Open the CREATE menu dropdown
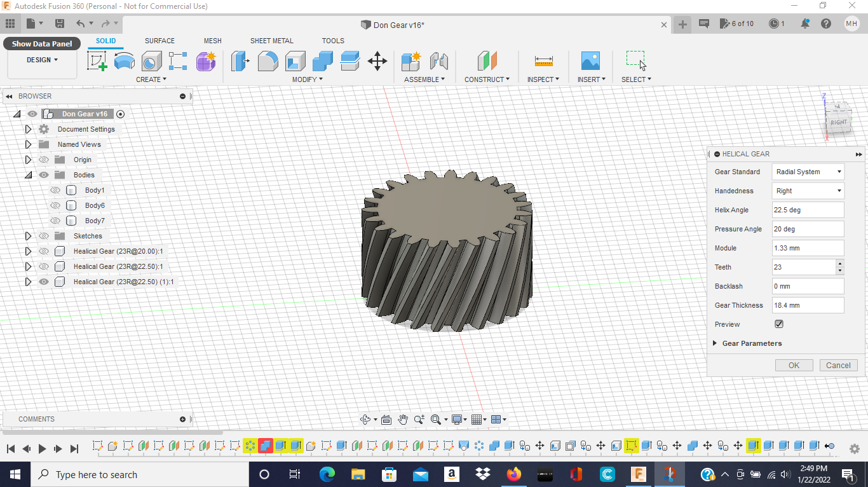868x487 pixels. [x=151, y=79]
